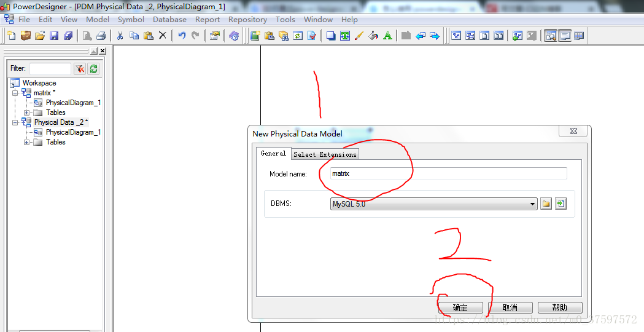Click the 取消 Cancel button

(x=510, y=308)
